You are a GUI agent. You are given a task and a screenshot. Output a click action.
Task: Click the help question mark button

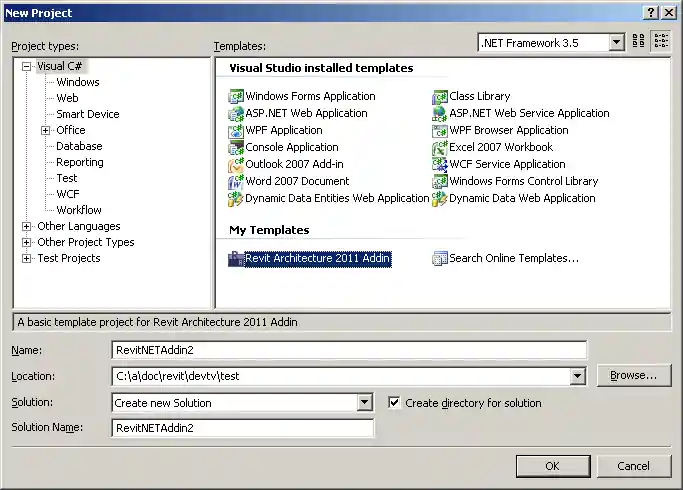[x=651, y=12]
